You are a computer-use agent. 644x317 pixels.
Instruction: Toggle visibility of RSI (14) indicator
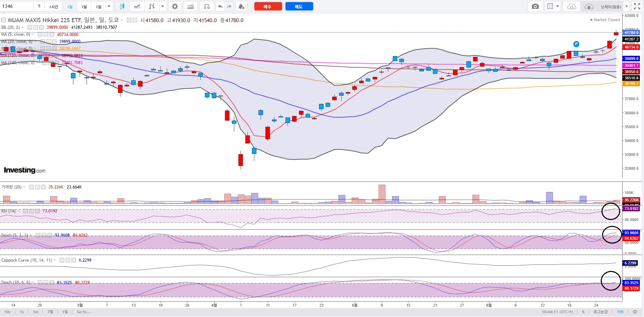click(x=26, y=211)
